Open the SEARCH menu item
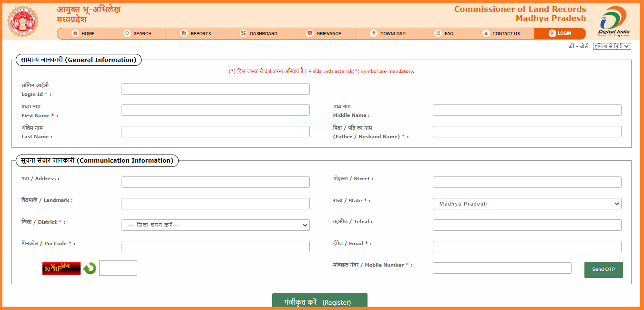 coord(137,33)
